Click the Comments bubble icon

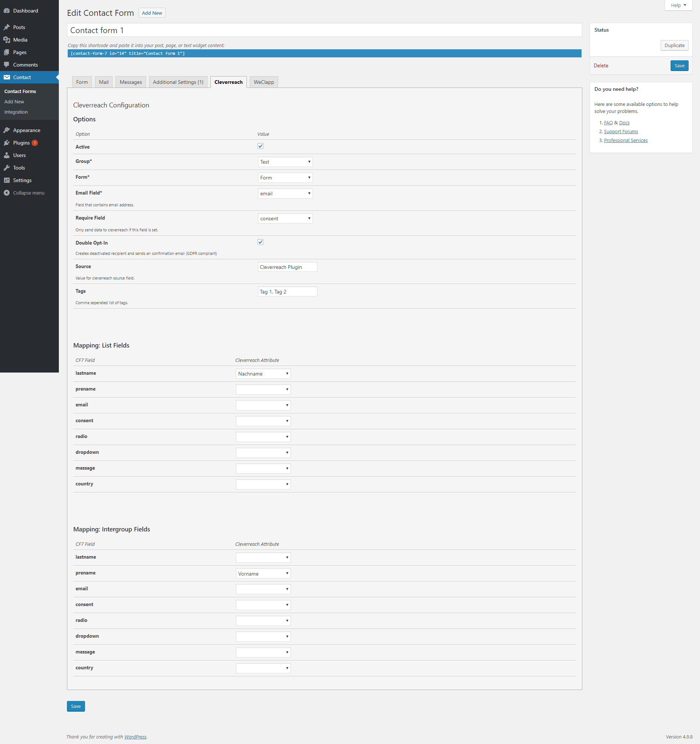coord(7,65)
